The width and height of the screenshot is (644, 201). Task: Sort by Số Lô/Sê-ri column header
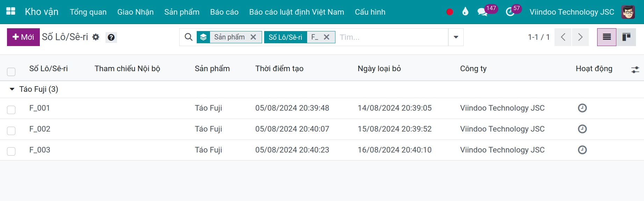click(x=49, y=69)
